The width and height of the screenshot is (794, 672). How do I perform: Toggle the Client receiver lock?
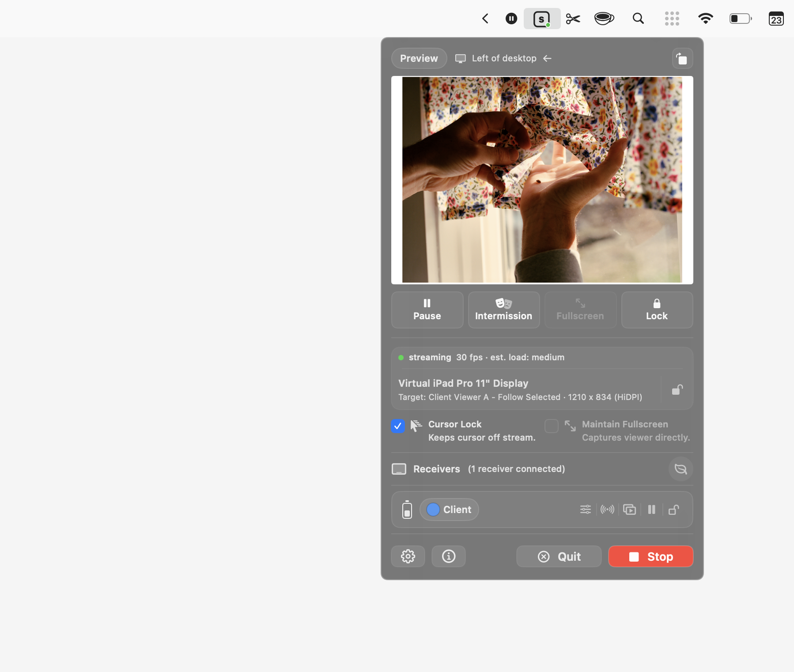pyautogui.click(x=674, y=510)
